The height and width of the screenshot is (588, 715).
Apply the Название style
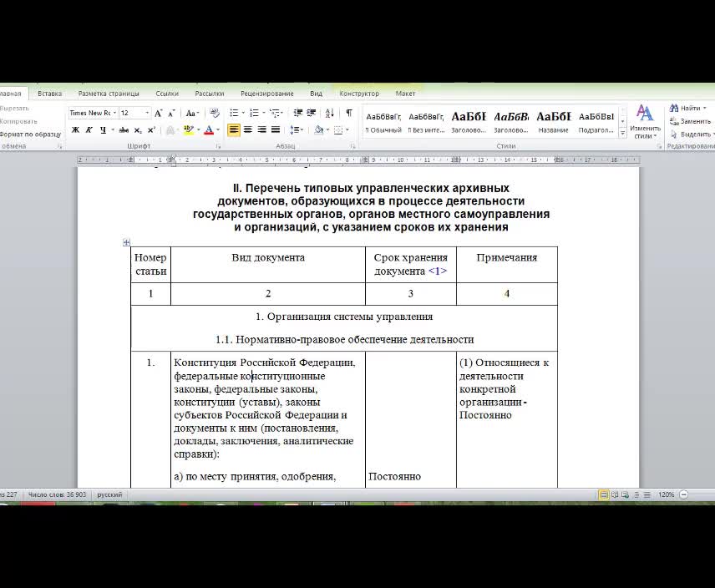(x=553, y=122)
